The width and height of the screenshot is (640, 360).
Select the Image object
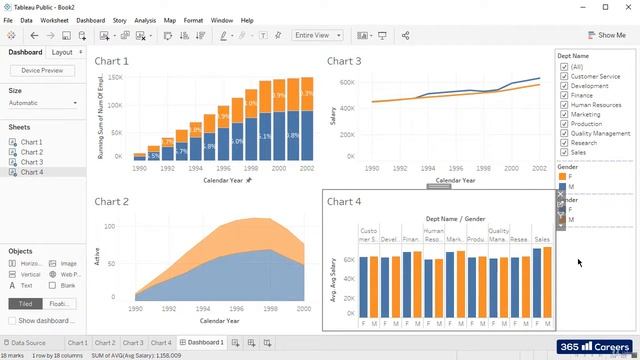pos(63,264)
